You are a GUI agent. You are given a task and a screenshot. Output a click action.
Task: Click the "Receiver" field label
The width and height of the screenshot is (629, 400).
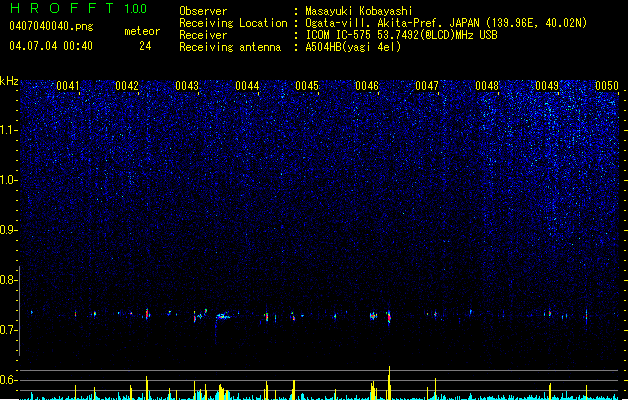point(203,35)
